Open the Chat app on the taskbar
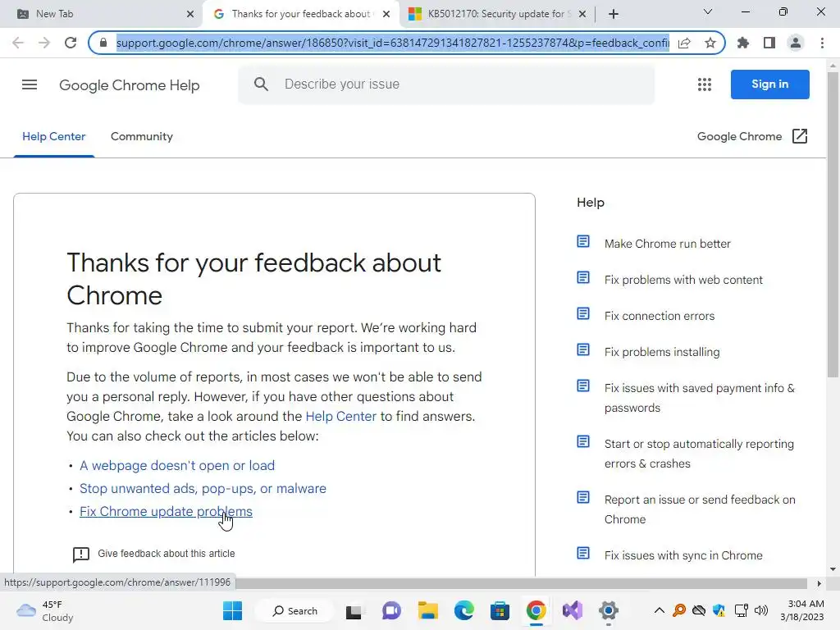 point(391,610)
